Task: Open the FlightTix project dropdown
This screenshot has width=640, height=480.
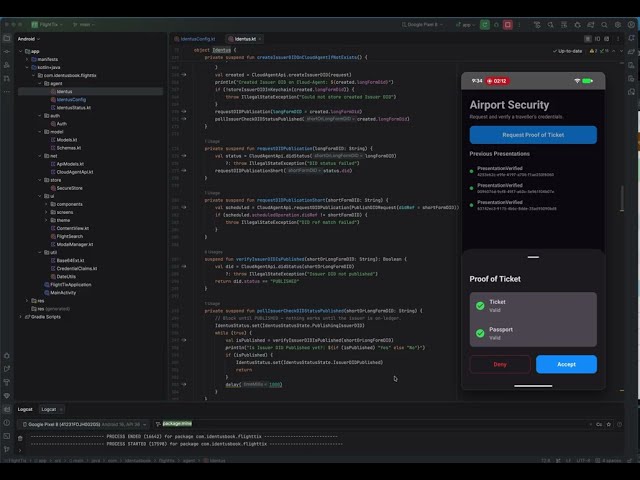Action: (47, 24)
